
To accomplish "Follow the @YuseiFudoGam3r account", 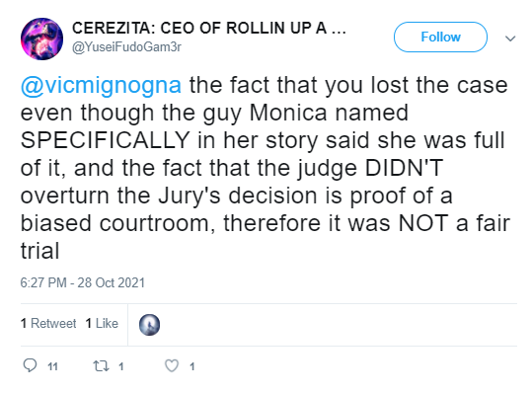I will click(440, 37).
